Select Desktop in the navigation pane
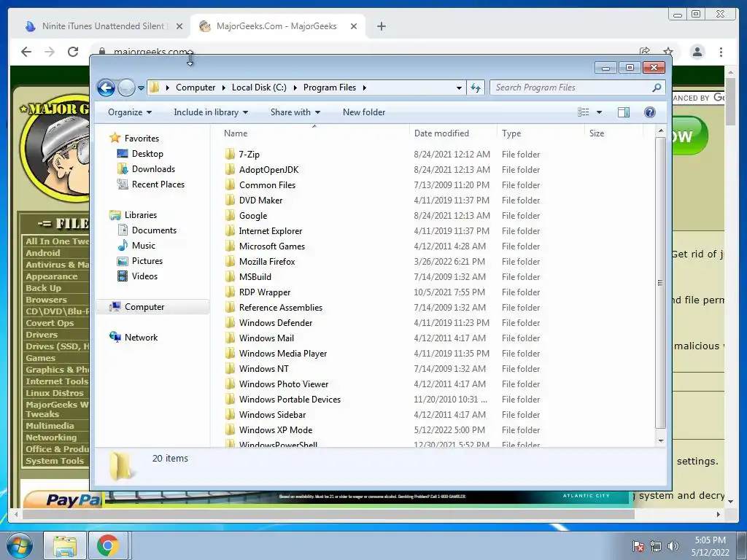The width and height of the screenshot is (747, 560). coord(141,154)
